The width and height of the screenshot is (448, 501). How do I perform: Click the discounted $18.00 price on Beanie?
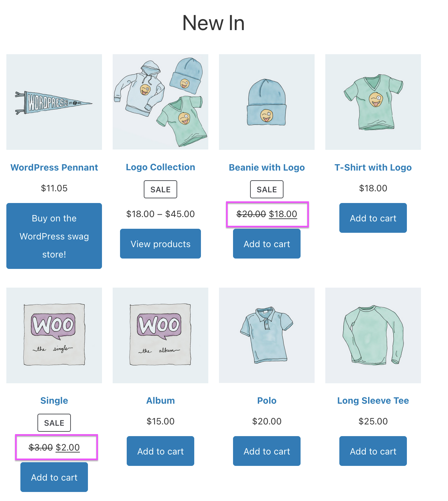point(284,214)
